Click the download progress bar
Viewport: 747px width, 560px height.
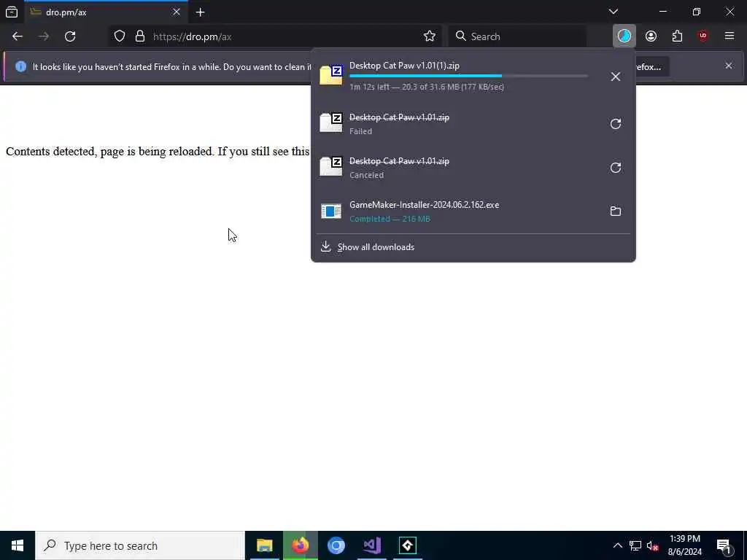coord(469,76)
